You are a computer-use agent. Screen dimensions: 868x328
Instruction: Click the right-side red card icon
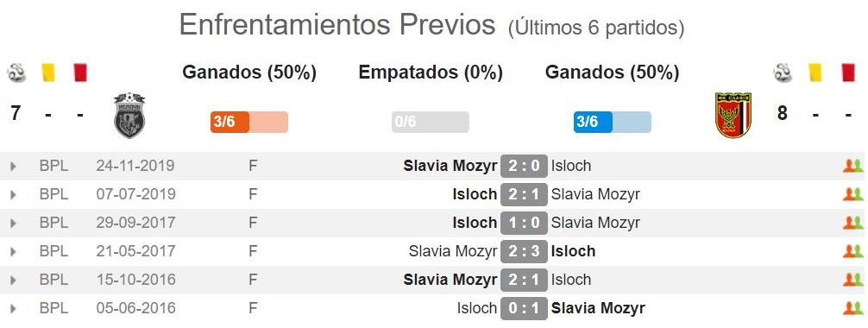(x=848, y=73)
